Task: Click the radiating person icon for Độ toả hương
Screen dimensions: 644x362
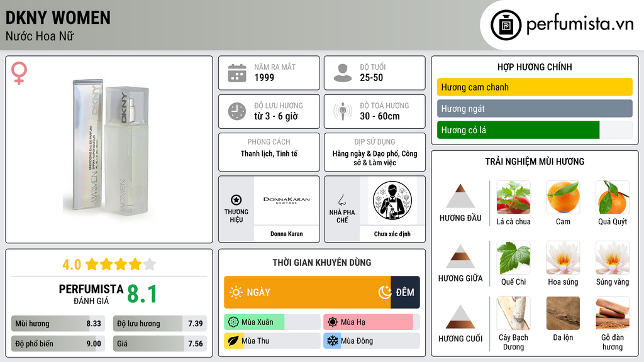Action: (343, 111)
